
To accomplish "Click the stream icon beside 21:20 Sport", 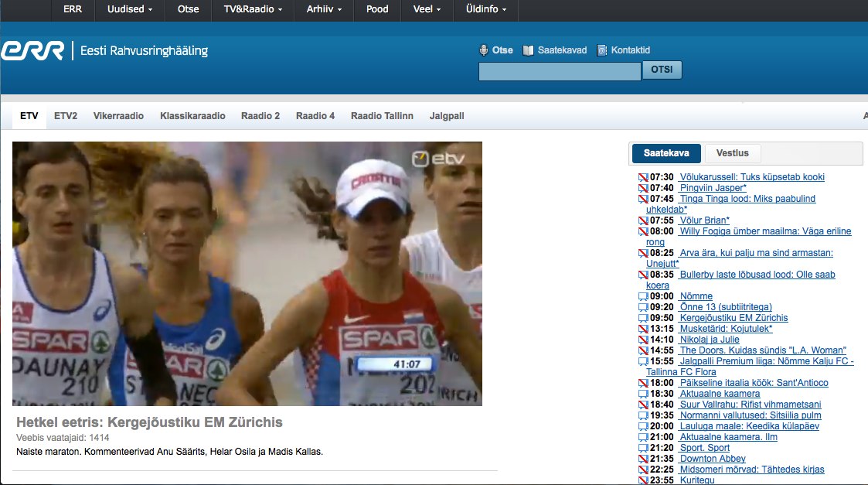I will coord(642,448).
